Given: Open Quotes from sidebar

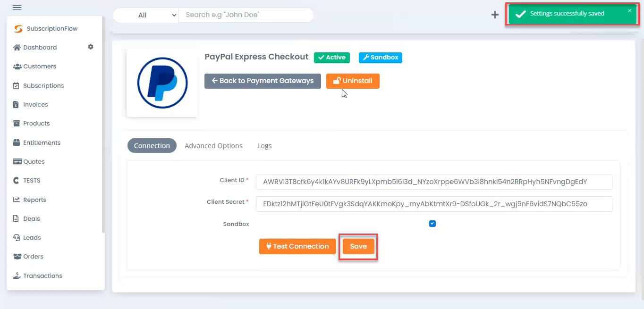Looking at the screenshot, I should [34, 161].
